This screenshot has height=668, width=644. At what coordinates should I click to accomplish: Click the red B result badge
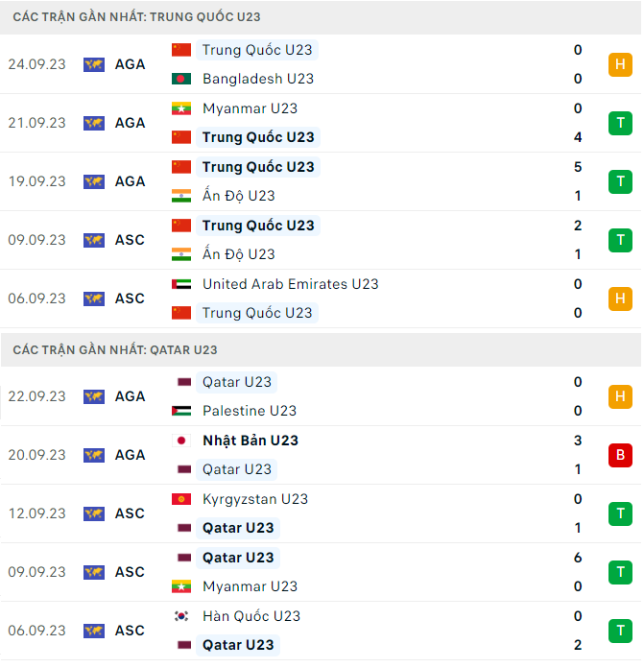(620, 455)
